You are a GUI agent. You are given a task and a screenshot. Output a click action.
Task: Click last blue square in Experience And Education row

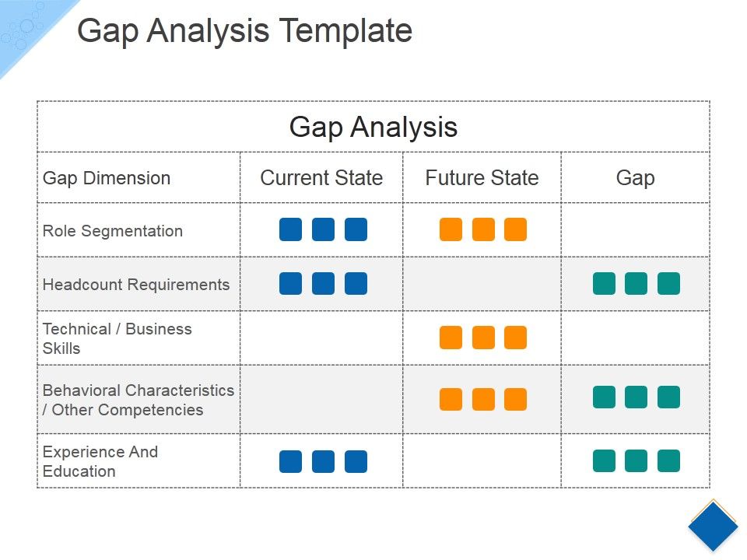pyautogui.click(x=356, y=462)
